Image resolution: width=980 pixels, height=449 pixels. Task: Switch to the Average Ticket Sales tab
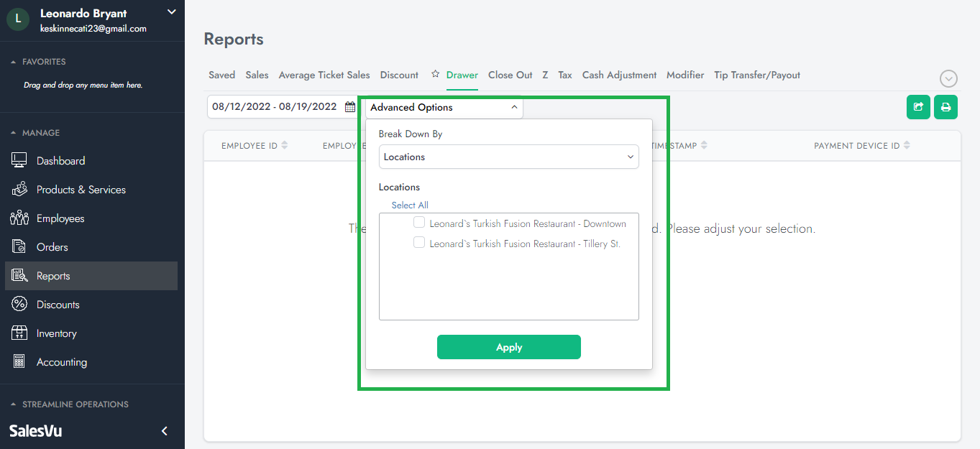324,75
